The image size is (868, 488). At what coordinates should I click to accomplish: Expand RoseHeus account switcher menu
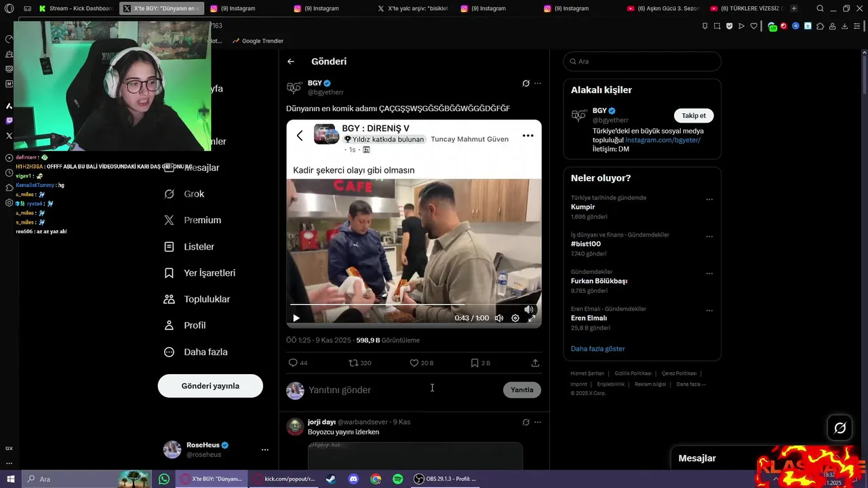pyautogui.click(x=265, y=450)
